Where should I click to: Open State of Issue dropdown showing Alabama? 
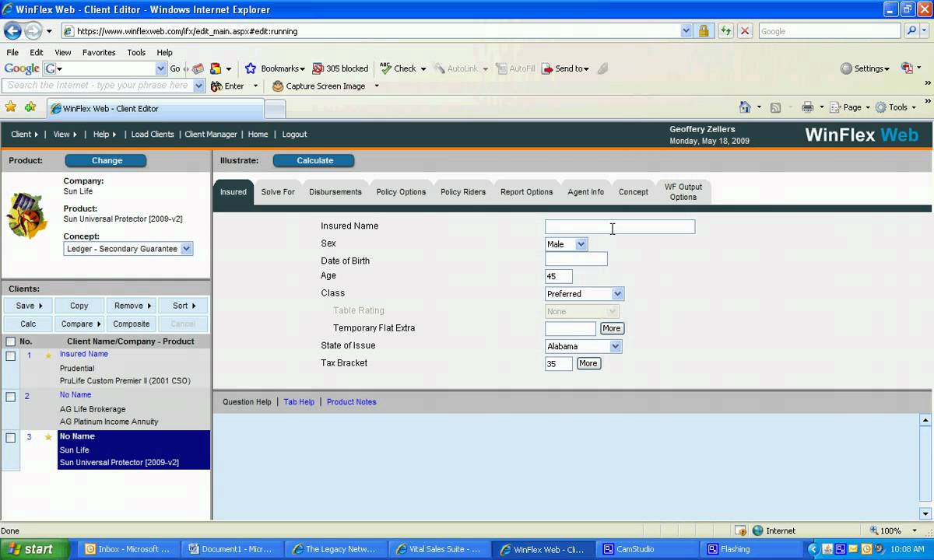(x=583, y=346)
